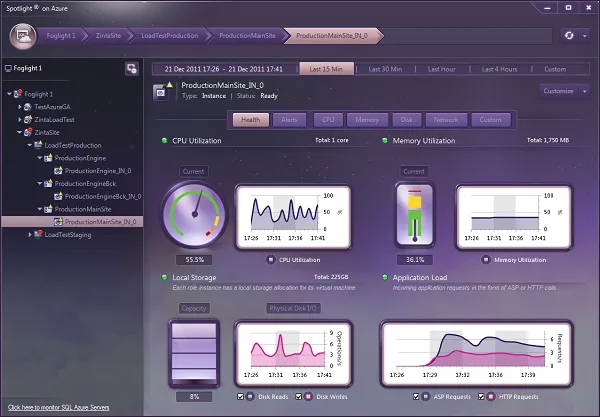The image size is (600, 417).
Task: Click the ProductionMainSite role icon in tree
Action: (x=48, y=209)
